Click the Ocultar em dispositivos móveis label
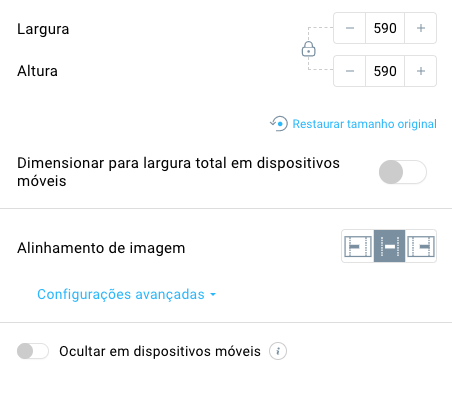The height and width of the screenshot is (393, 452). click(x=160, y=351)
